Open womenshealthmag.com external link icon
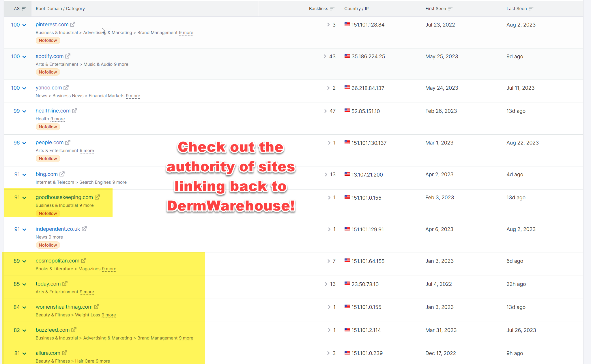Image resolution: width=591 pixels, height=364 pixels. click(x=97, y=307)
